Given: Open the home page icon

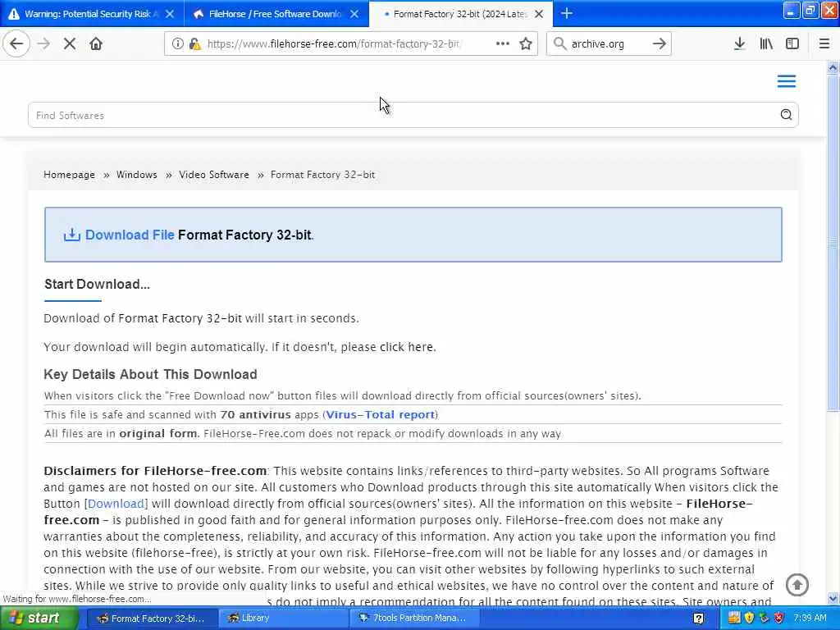Looking at the screenshot, I should [x=96, y=44].
